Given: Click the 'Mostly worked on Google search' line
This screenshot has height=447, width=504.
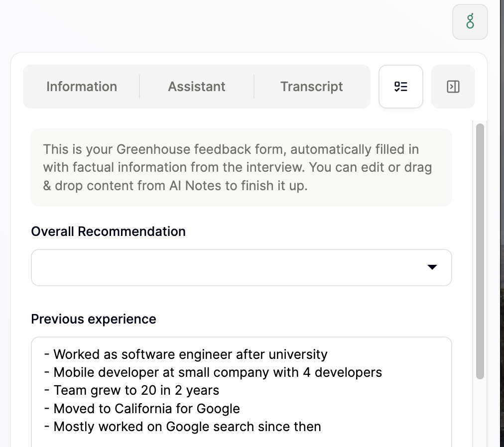Looking at the screenshot, I should click(187, 427).
